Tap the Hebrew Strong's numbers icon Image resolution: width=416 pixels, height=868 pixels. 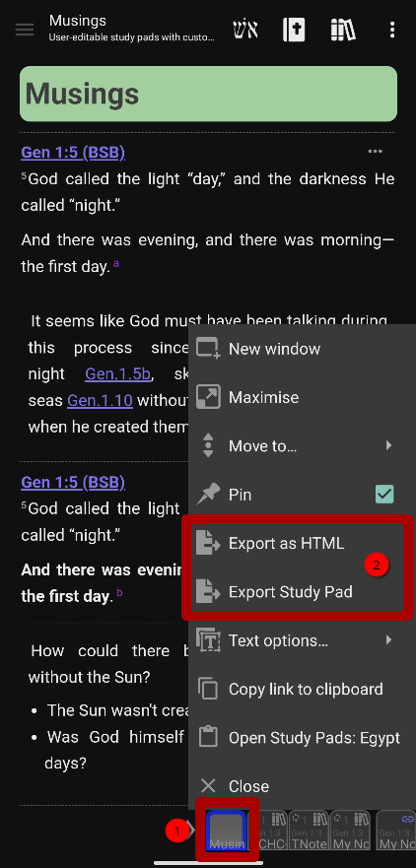point(245,30)
